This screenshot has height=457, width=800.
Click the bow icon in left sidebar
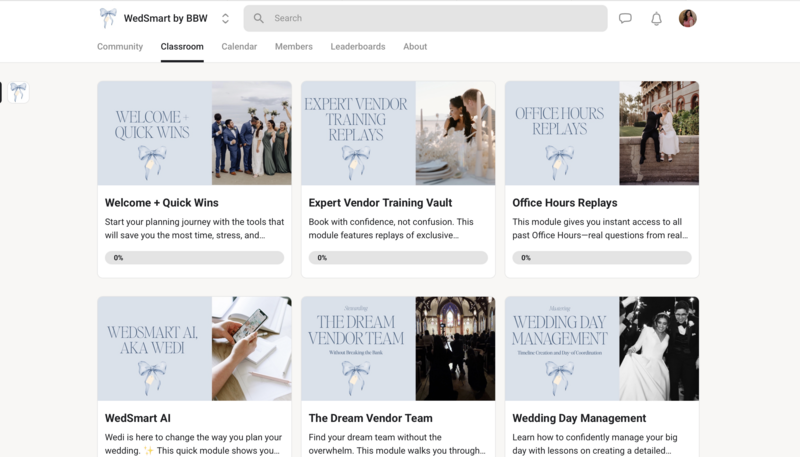click(18, 92)
